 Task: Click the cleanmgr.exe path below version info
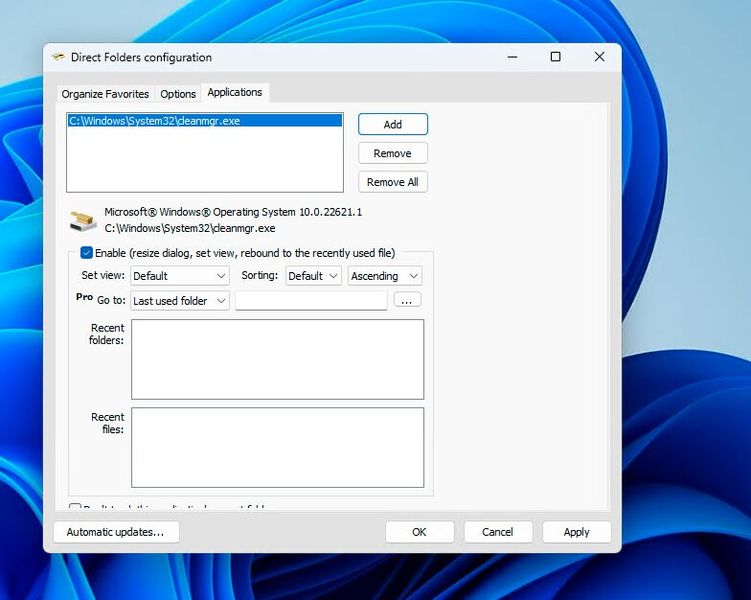tap(190, 228)
